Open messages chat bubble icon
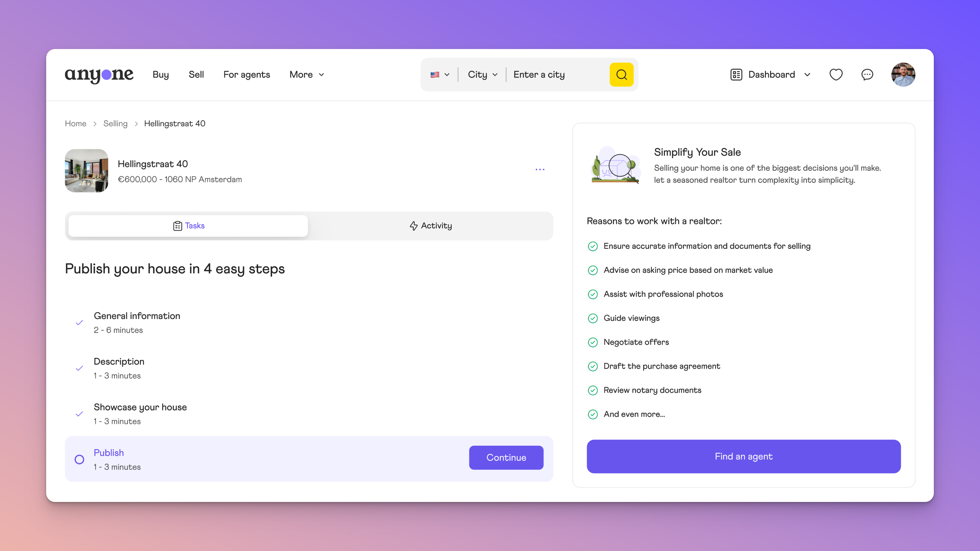The image size is (980, 551). 867,75
